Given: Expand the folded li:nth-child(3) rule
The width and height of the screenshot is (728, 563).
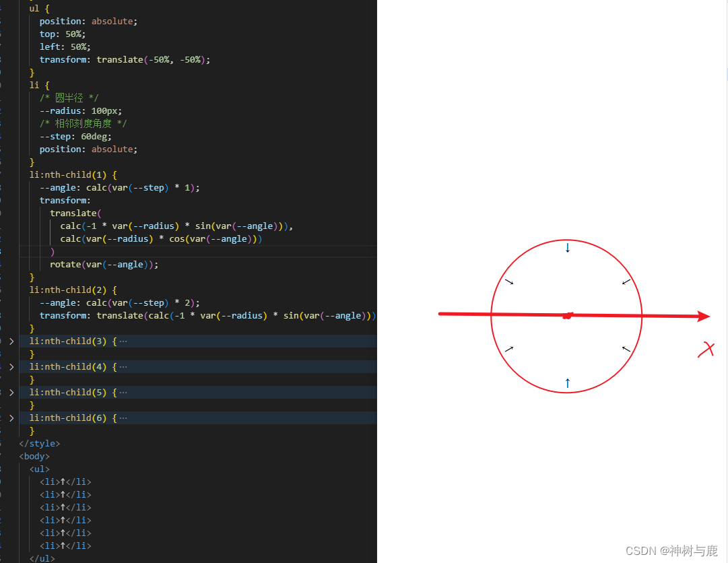Looking at the screenshot, I should pos(11,341).
